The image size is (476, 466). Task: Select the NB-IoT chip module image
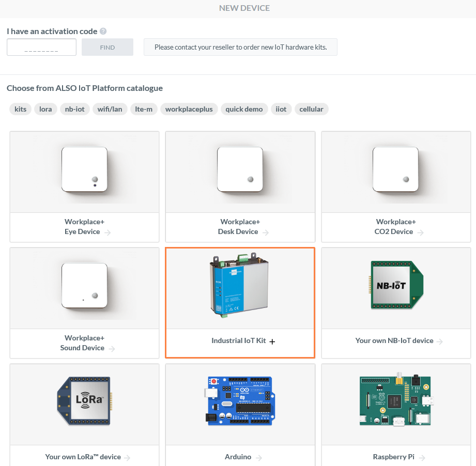click(x=396, y=285)
